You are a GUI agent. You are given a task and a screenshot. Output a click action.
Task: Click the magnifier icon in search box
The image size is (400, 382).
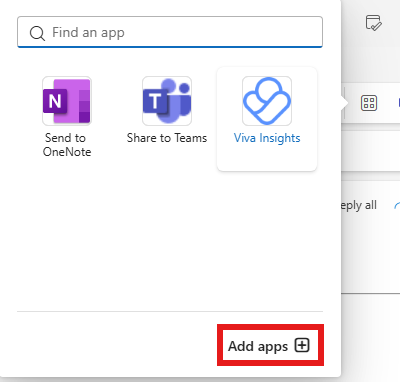pyautogui.click(x=37, y=33)
